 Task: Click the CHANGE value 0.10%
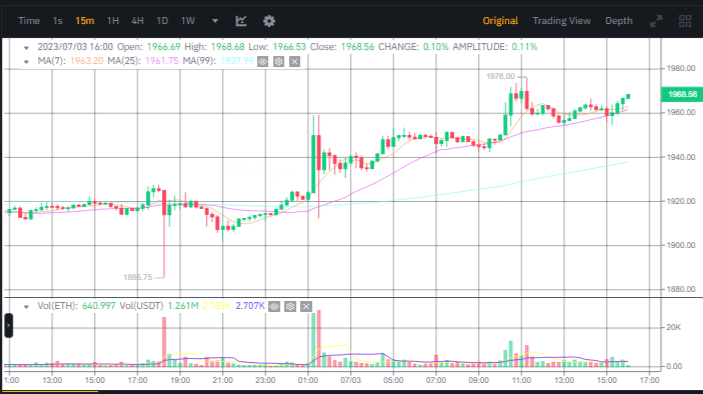(435, 47)
